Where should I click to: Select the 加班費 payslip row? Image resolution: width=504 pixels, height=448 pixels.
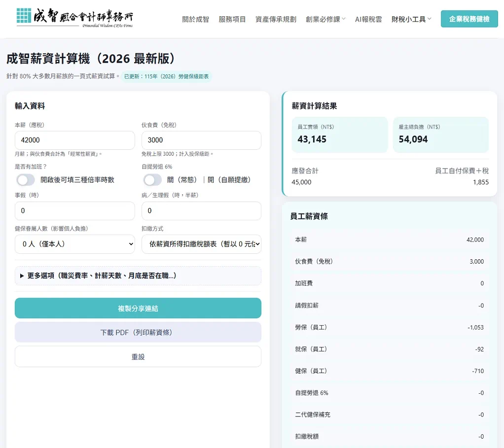point(389,283)
